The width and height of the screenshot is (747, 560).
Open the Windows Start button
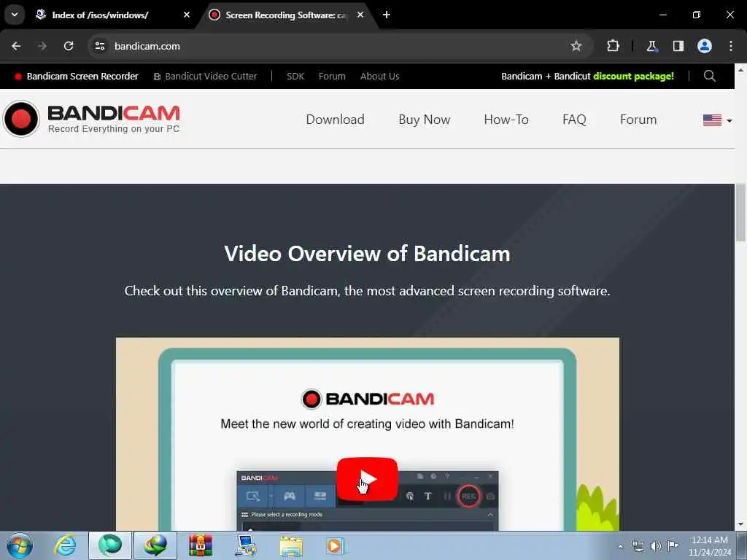coord(20,545)
